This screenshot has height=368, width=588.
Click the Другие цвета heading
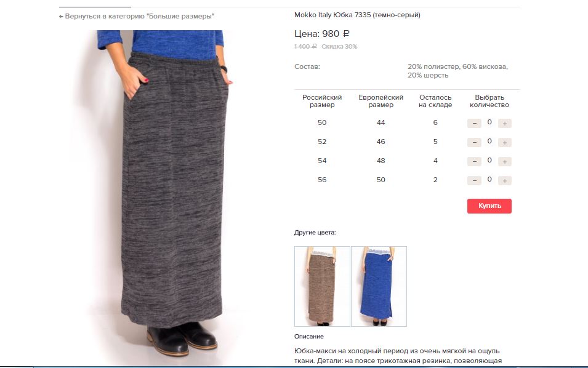[315, 233]
